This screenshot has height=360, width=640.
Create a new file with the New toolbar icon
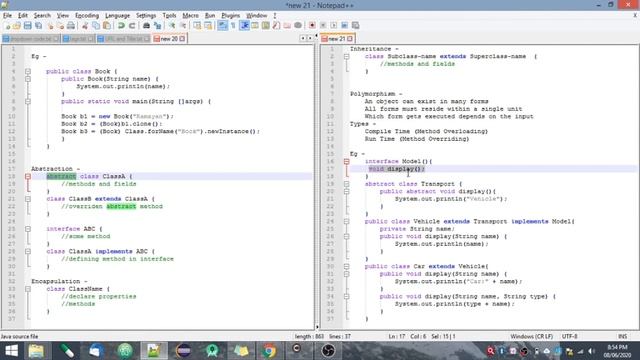coord(7,26)
